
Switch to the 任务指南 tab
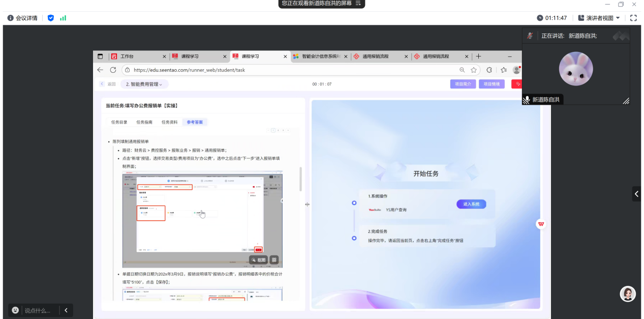coord(144,122)
